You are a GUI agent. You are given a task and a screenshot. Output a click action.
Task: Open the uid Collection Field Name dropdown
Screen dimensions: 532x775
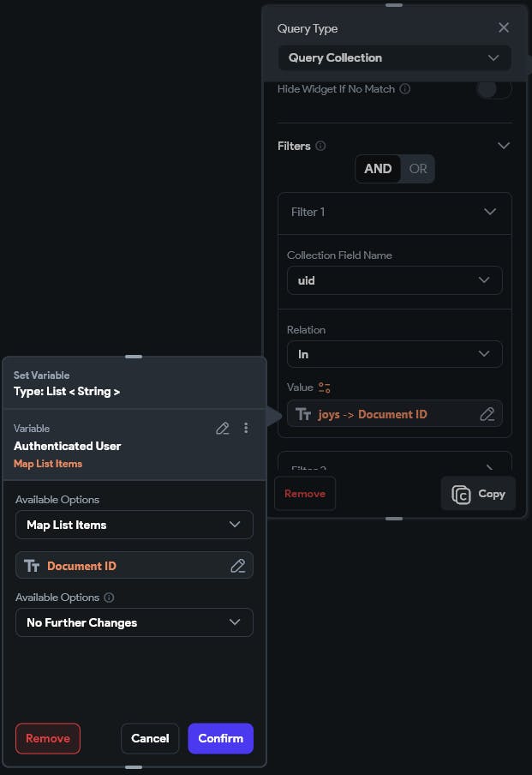click(x=394, y=280)
